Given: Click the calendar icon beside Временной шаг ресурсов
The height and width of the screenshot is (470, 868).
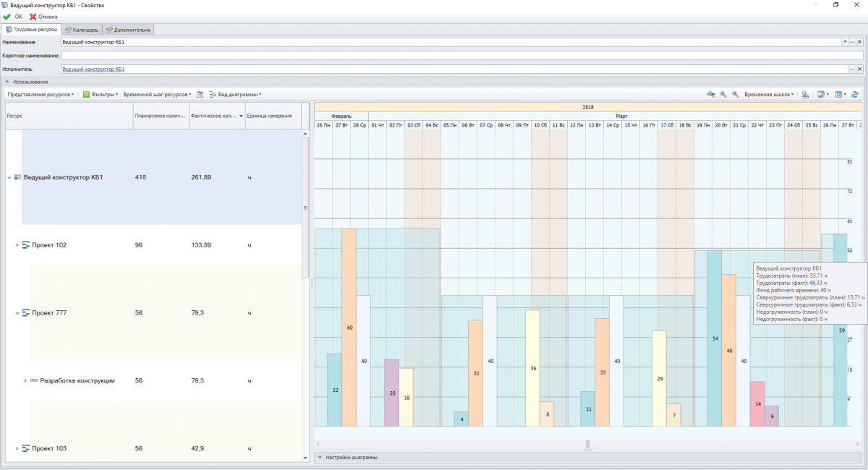Looking at the screenshot, I should pyautogui.click(x=200, y=95).
